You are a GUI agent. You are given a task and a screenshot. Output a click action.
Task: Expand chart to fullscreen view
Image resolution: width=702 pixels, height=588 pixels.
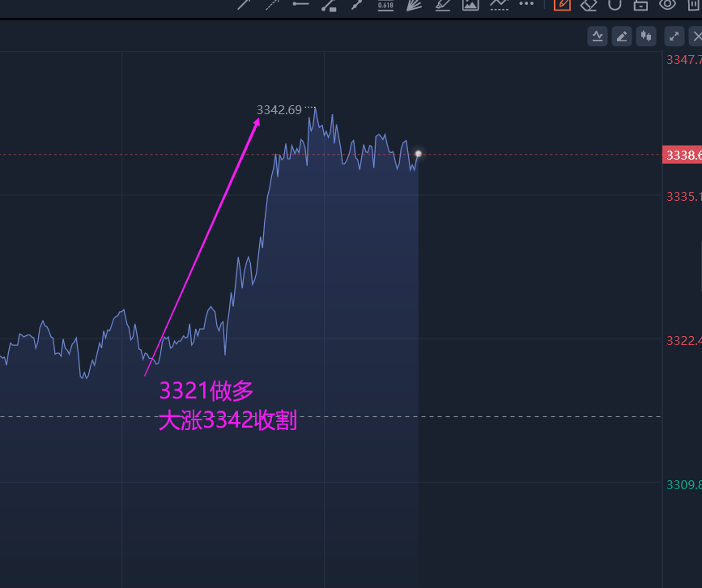673,36
